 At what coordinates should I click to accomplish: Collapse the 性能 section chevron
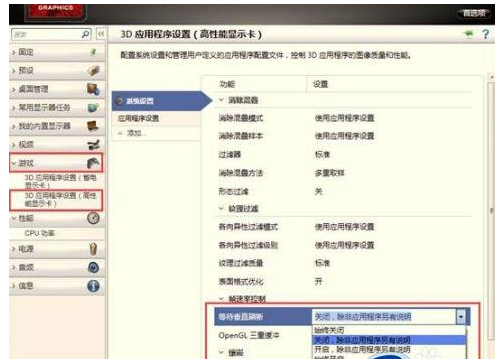pos(14,218)
